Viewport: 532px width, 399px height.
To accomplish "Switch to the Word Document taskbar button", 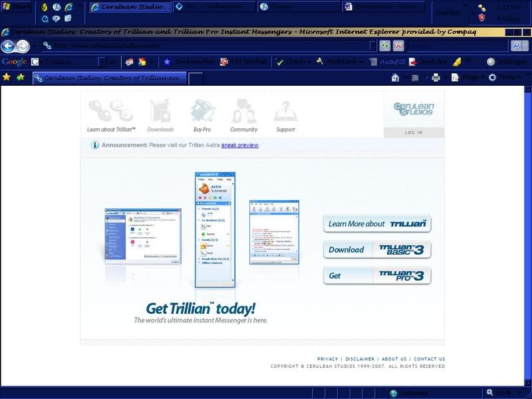I will [384, 7].
